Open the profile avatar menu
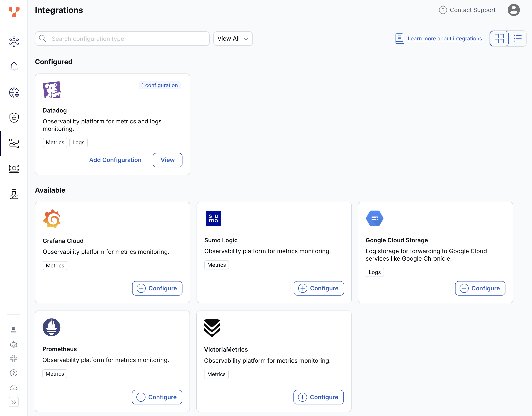 [x=513, y=10]
